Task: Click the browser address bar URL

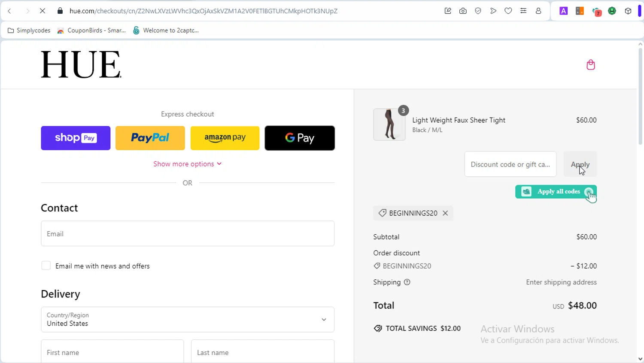Action: tap(204, 11)
